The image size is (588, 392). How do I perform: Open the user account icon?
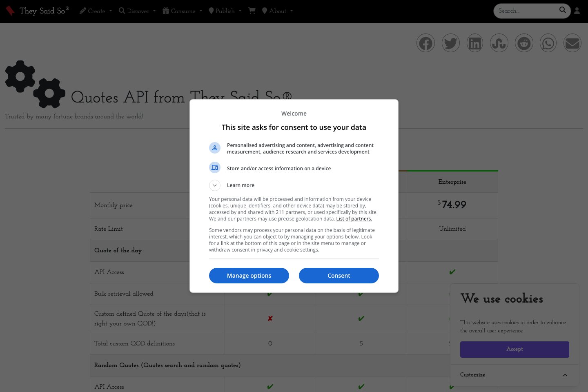(577, 10)
